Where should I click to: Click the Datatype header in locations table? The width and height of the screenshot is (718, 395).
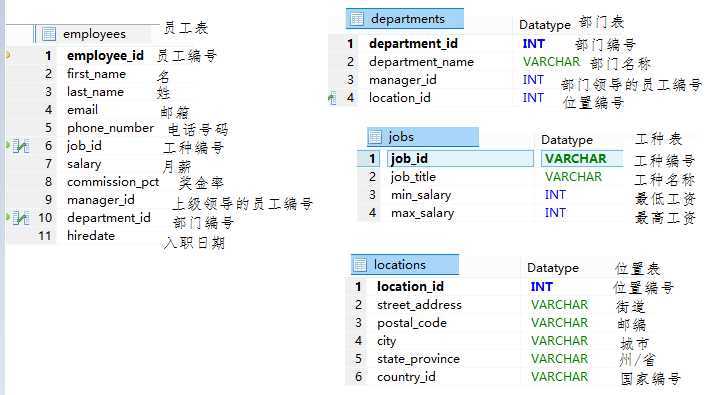[x=553, y=268]
